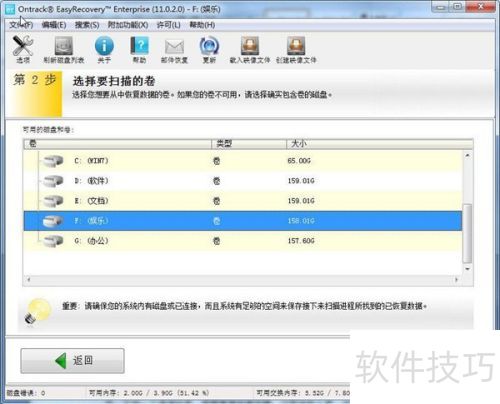
Task: Click the scroll down arrow of volume list
Action: (467, 269)
